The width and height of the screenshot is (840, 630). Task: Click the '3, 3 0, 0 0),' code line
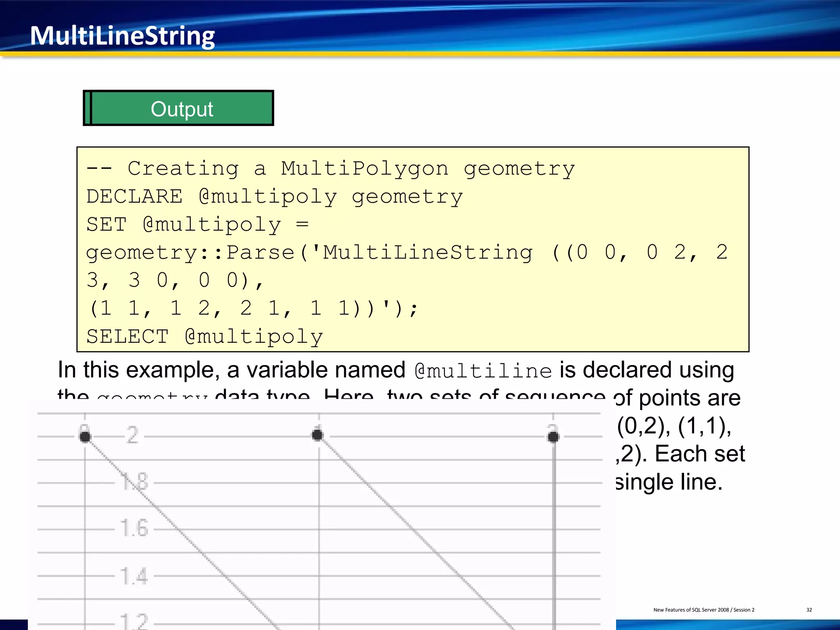175,280
